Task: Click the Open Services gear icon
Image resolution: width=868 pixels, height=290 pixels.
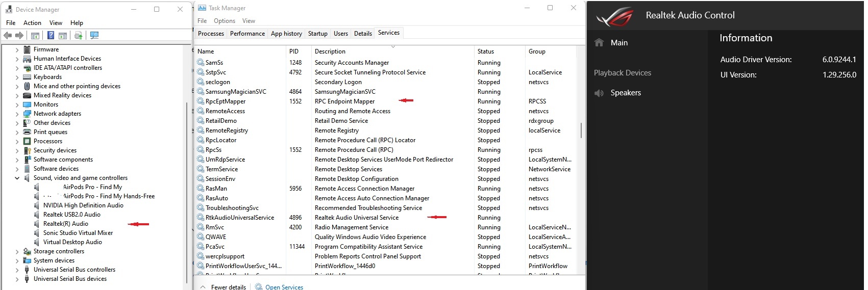Action: (x=259, y=287)
